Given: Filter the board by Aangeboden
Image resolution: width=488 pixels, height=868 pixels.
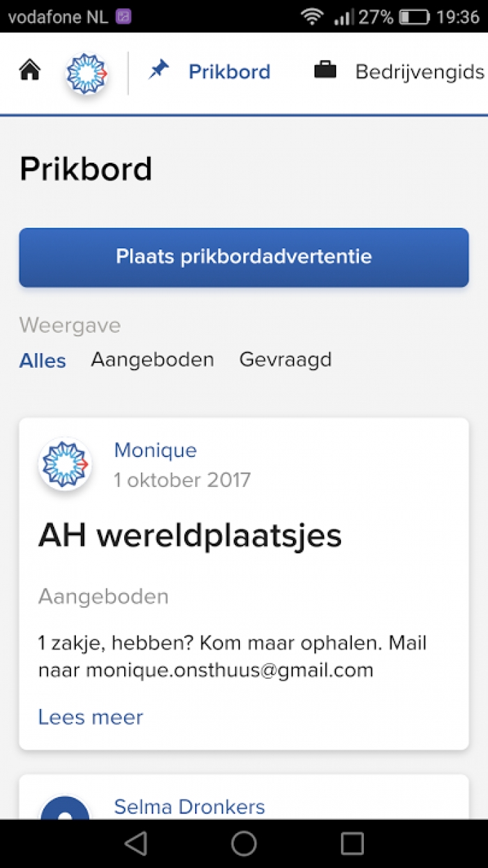Looking at the screenshot, I should click(152, 360).
